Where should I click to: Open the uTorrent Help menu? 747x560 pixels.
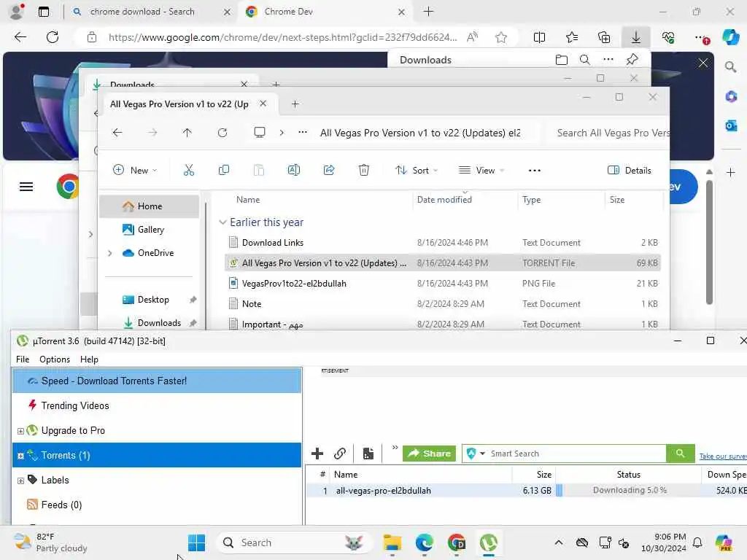[x=89, y=359]
